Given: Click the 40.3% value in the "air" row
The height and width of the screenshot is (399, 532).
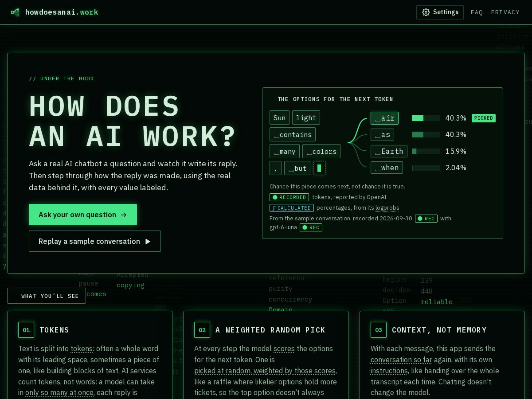Looking at the screenshot, I should [x=456, y=118].
